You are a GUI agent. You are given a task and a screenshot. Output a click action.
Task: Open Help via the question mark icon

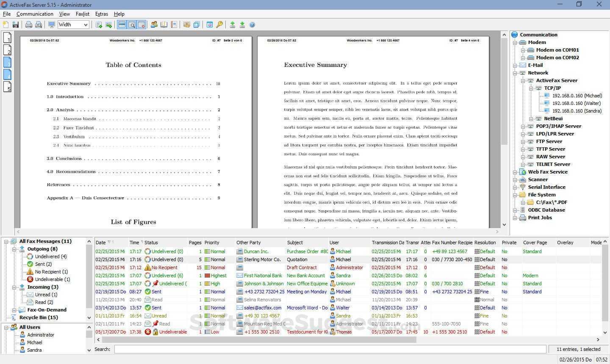[x=252, y=25]
